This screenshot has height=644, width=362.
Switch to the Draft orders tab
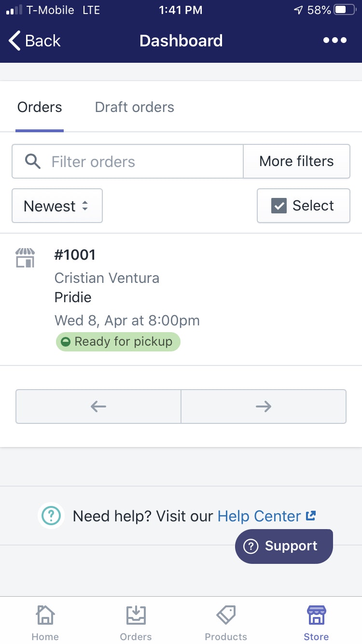[x=135, y=107]
